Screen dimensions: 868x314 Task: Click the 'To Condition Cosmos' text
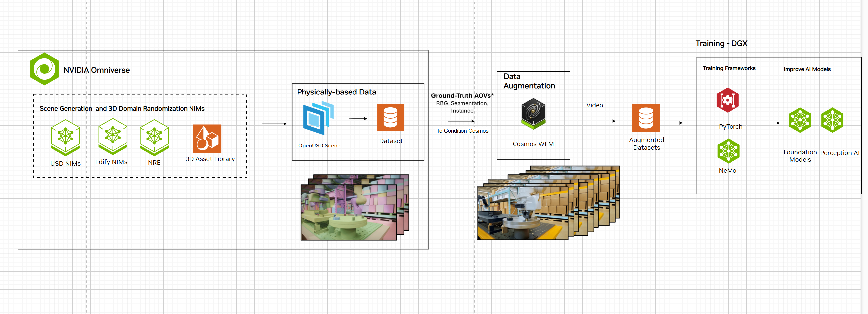462,131
